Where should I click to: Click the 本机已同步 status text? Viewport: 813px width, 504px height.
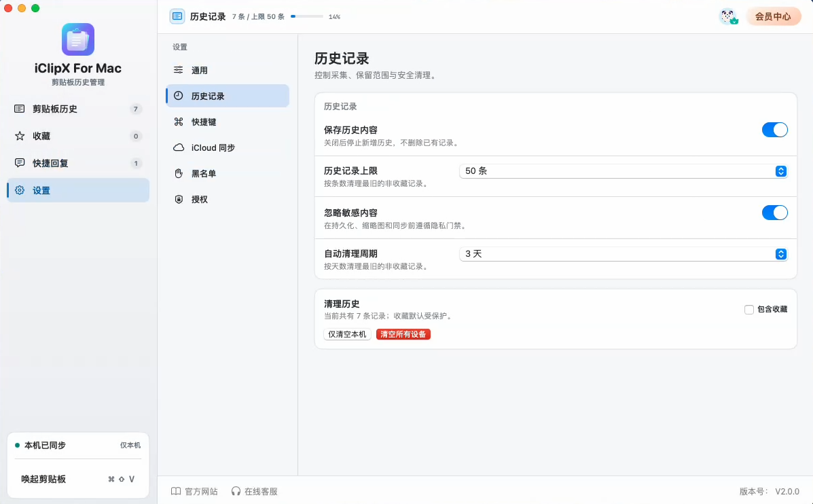point(45,446)
